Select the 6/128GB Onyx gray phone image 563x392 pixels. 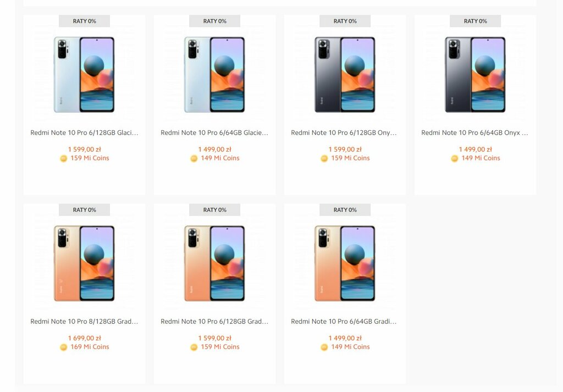[345, 75]
